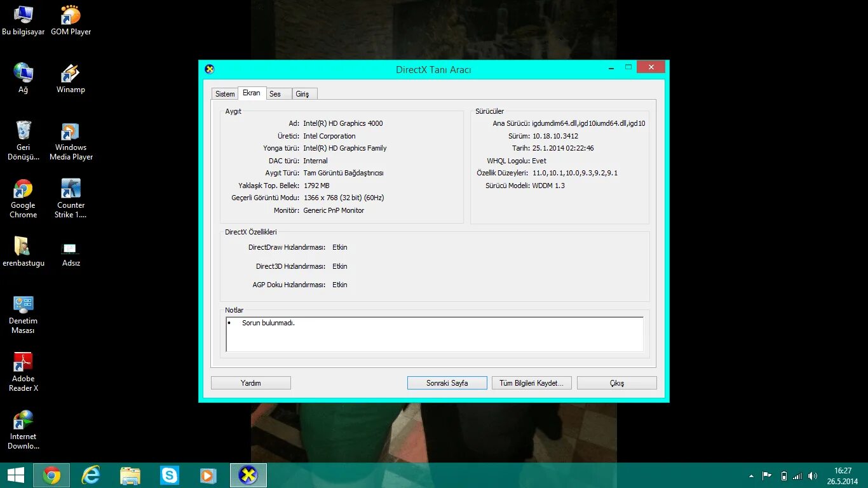Click inside the Notlar text box
This screenshot has height=488, width=868.
435,334
